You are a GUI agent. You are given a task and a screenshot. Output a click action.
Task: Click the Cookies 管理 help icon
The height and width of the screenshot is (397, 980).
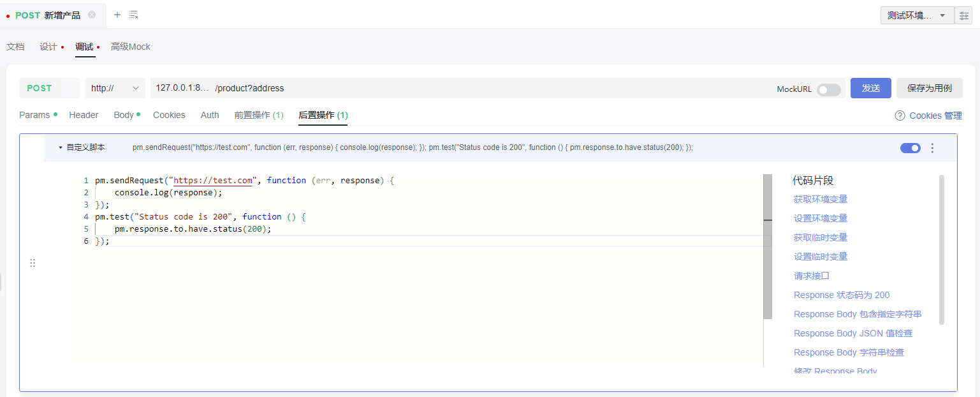click(x=900, y=116)
